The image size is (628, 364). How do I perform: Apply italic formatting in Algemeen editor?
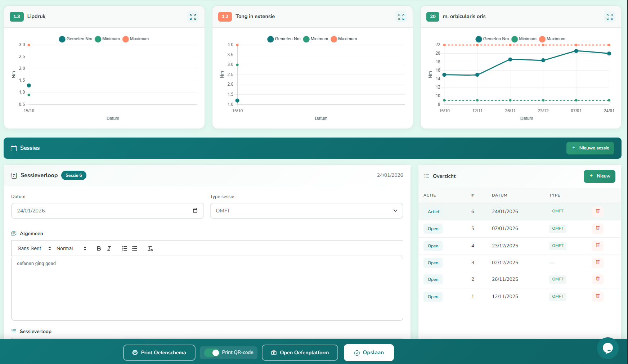[x=109, y=248]
